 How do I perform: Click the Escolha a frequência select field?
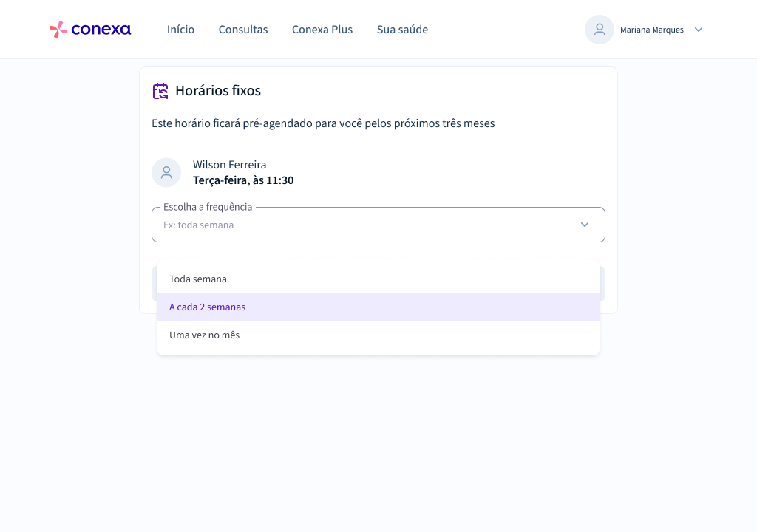(x=378, y=225)
